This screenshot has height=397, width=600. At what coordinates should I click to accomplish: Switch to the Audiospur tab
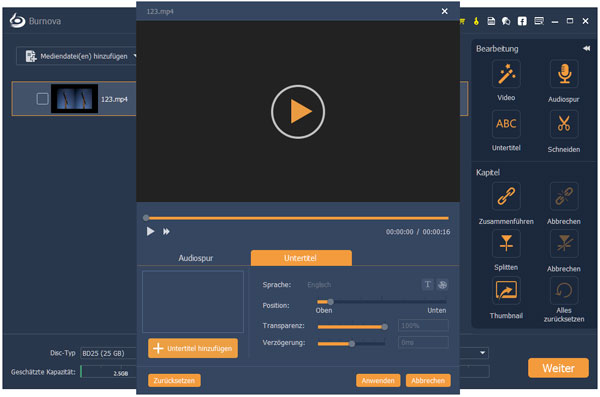tap(196, 258)
